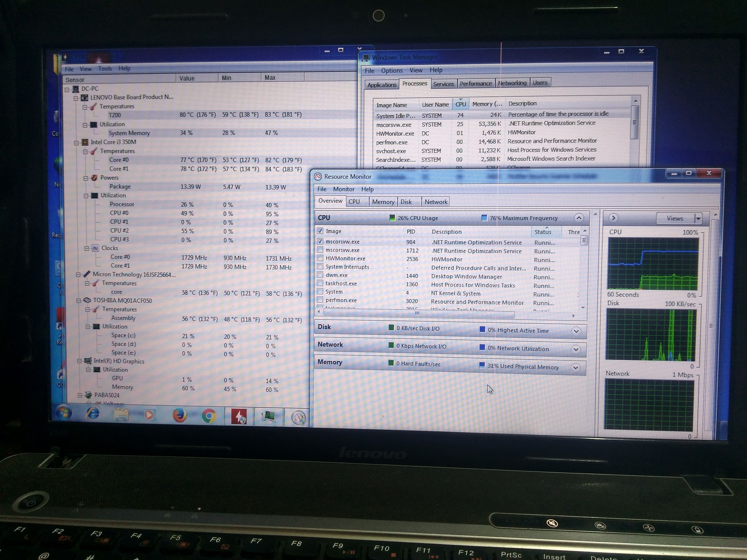This screenshot has width=747, height=560.
Task: Collapse the DC-PC root tree node
Action: 67,90
